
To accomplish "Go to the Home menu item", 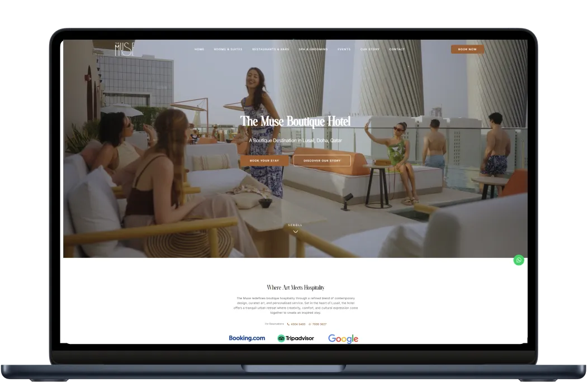I will pos(200,50).
